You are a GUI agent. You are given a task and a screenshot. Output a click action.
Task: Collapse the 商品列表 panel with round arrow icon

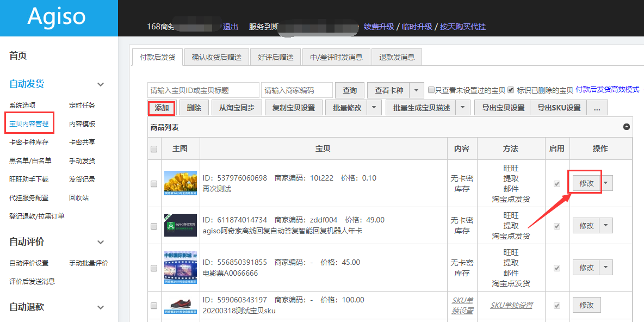(627, 127)
